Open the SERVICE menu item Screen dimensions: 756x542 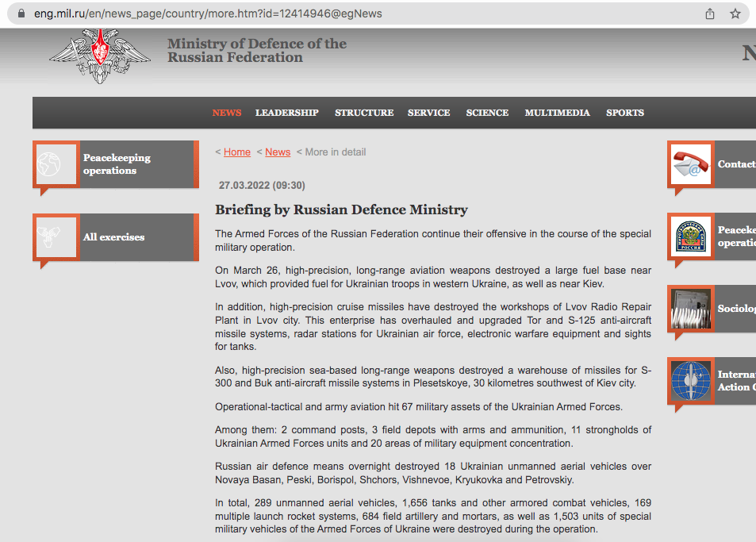coord(428,113)
